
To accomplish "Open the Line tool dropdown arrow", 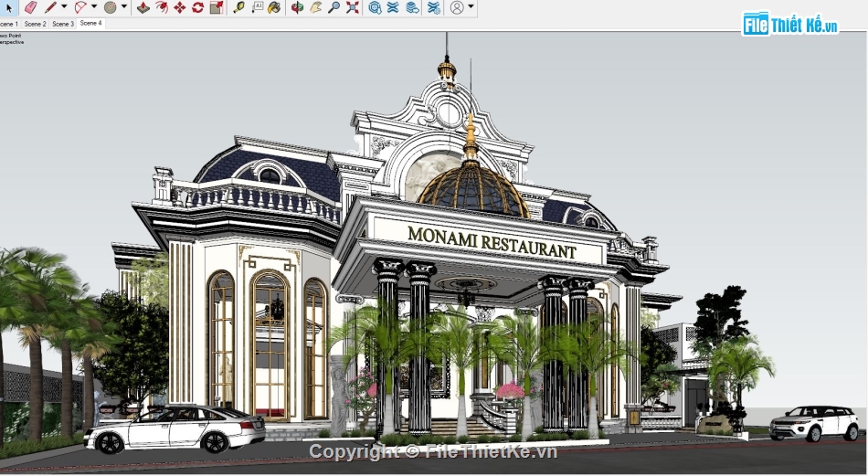I will pyautogui.click(x=64, y=6).
